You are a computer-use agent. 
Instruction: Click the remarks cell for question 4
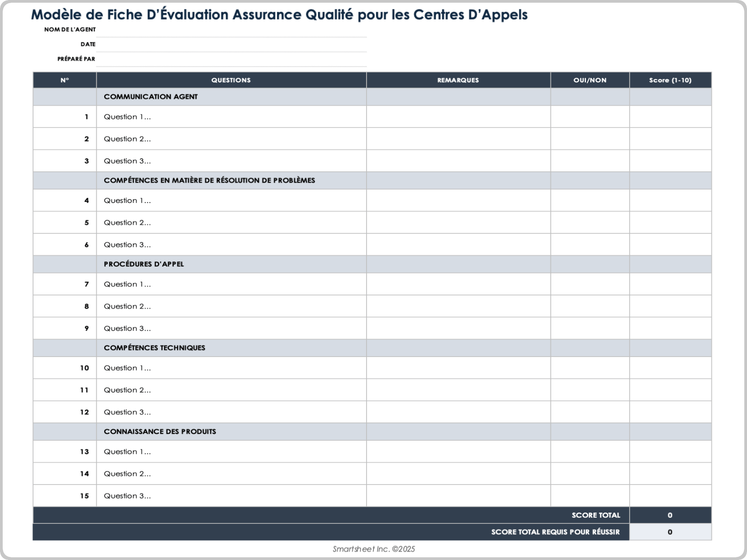pos(458,200)
